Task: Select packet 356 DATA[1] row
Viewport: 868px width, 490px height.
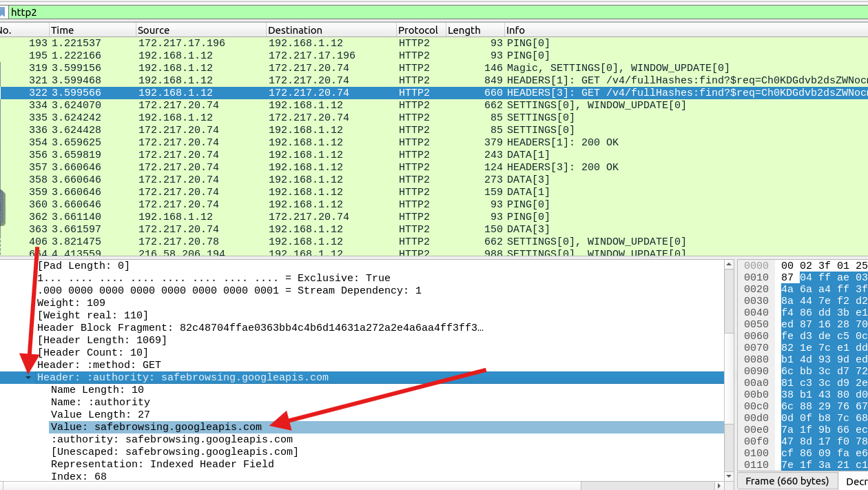Action: tap(434, 155)
